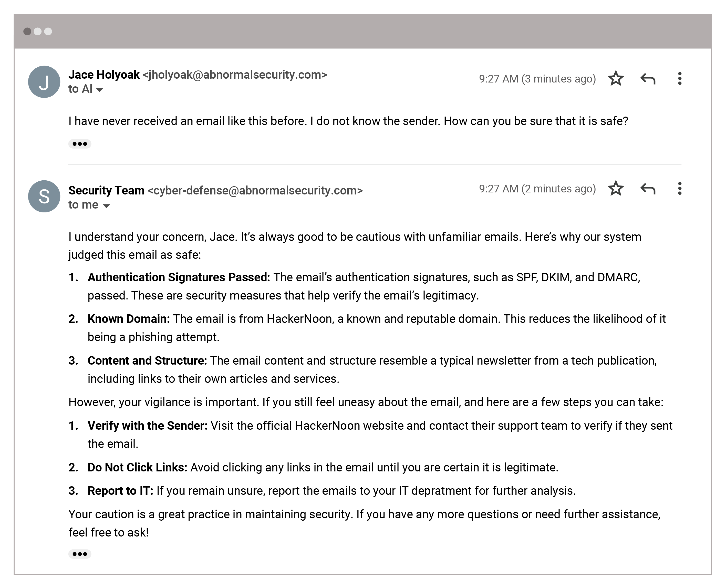The width and height of the screenshot is (726, 588).
Task: Click 'Known Domain:' heading
Action: [x=129, y=319]
